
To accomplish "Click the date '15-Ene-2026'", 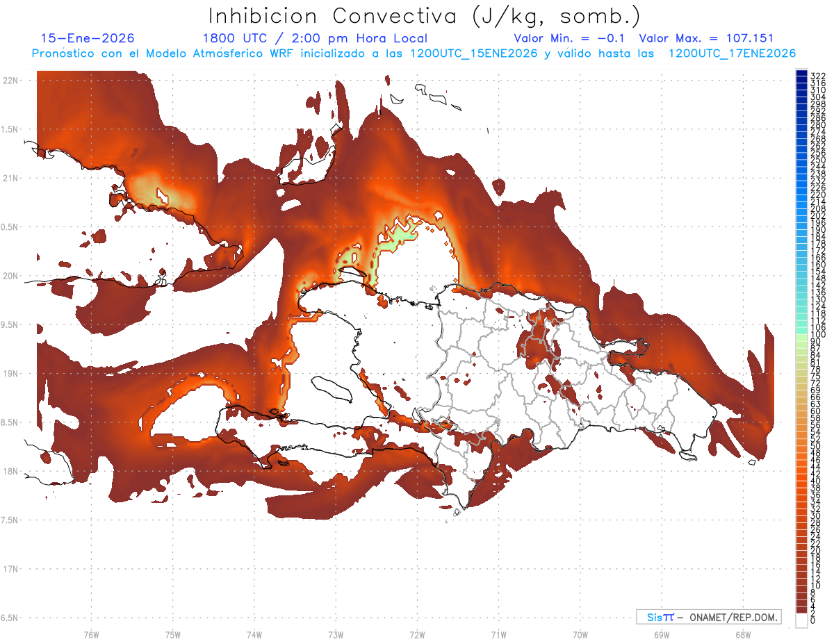I will click(x=88, y=38).
